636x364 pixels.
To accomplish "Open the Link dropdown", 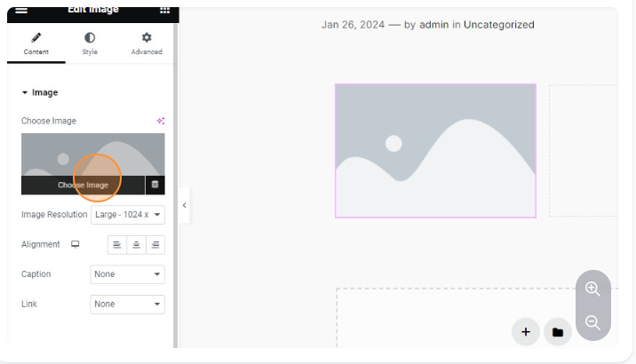I will [127, 305].
